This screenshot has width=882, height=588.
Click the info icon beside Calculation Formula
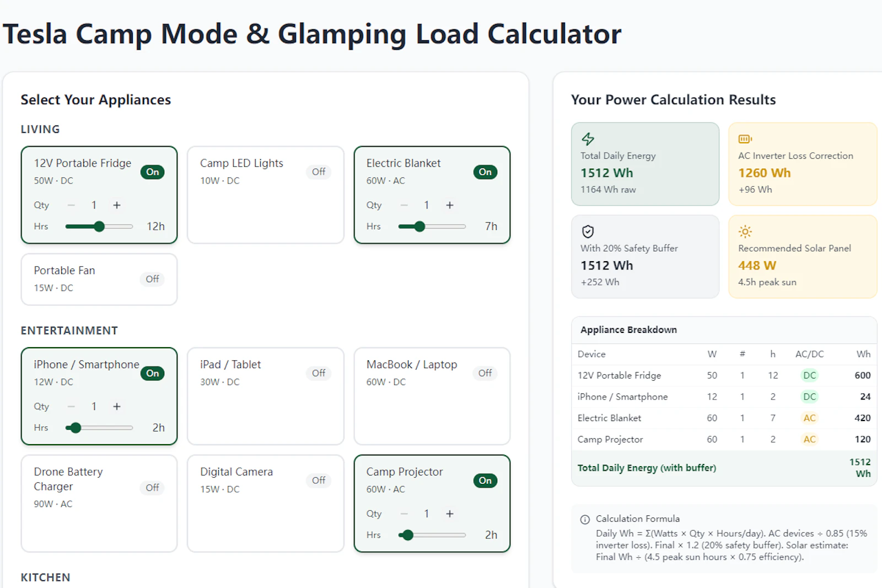point(585,520)
